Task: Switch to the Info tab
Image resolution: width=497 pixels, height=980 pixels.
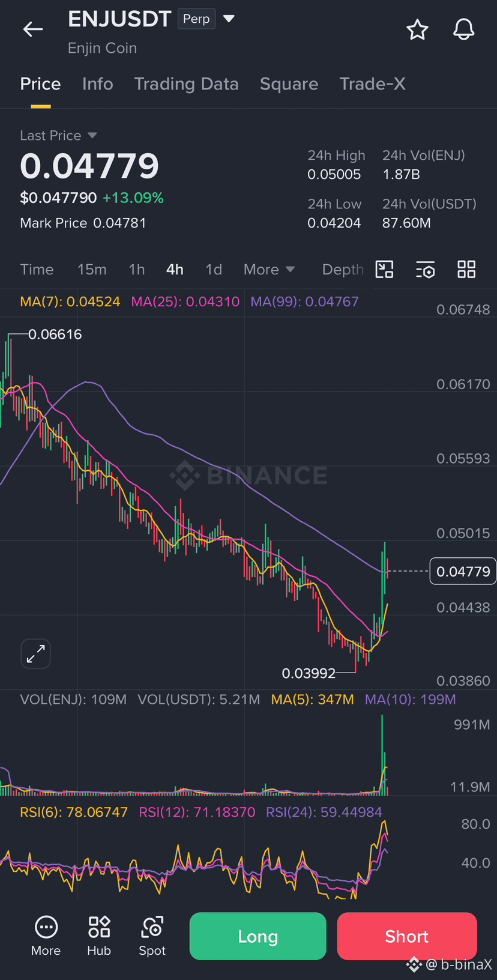Action: coord(98,84)
